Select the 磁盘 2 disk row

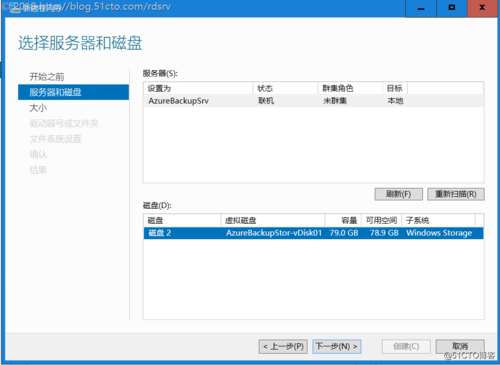314,233
